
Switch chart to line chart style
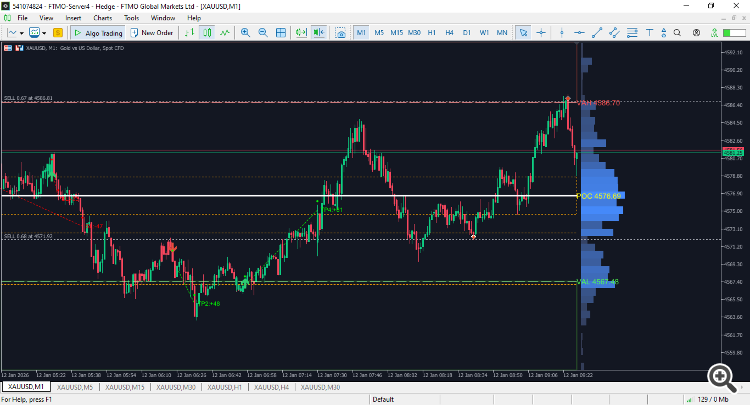click(224, 33)
